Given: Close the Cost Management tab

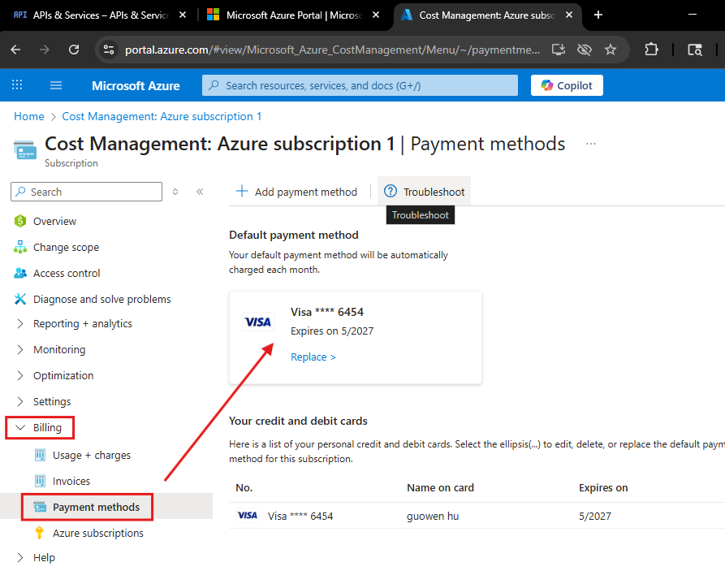Looking at the screenshot, I should 569,15.
